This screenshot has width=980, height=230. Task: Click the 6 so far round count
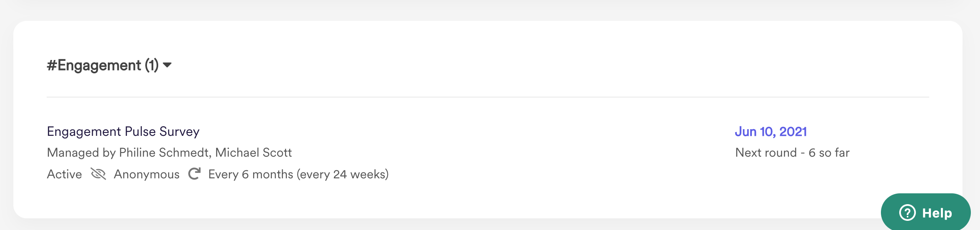point(829,152)
